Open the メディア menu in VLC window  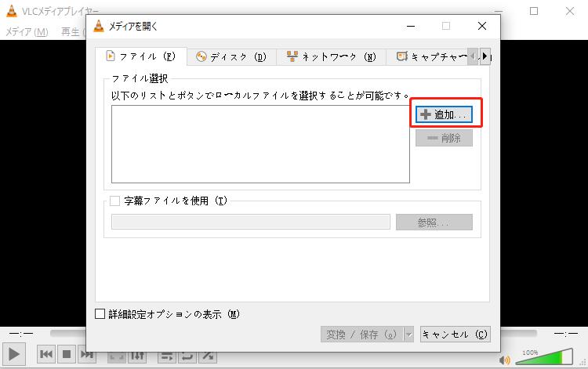pyautogui.click(x=27, y=32)
